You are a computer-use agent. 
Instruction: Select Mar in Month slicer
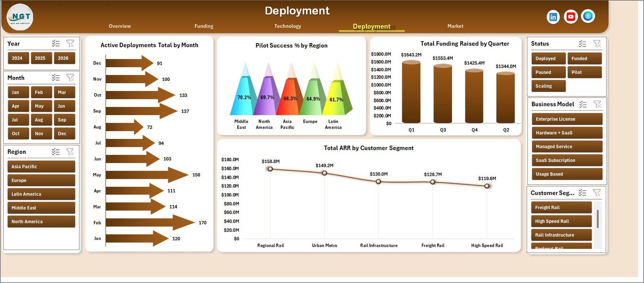click(x=64, y=93)
